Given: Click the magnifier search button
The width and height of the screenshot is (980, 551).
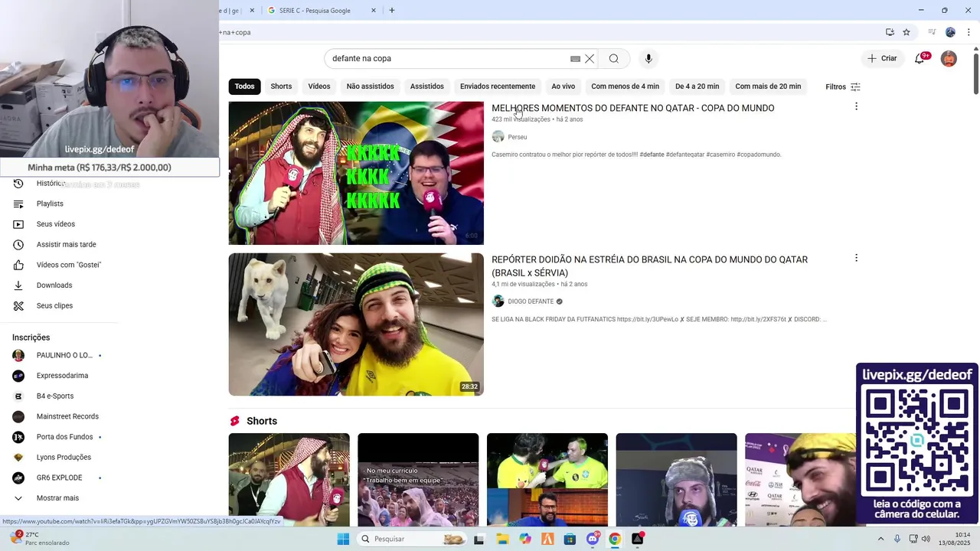Looking at the screenshot, I should pos(613,59).
